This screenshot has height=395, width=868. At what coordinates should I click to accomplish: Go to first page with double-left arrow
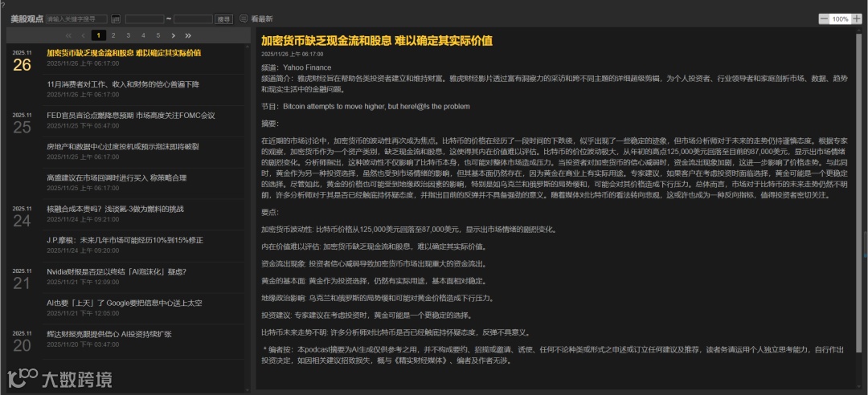click(x=68, y=35)
